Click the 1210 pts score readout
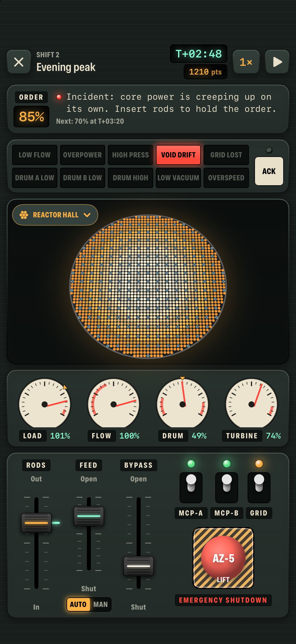The image size is (296, 644). point(205,72)
